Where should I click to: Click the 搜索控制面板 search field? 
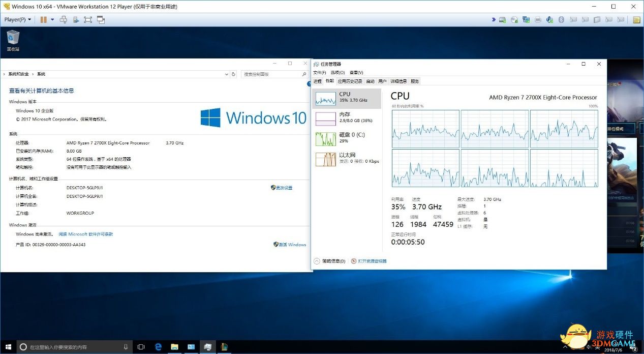coord(270,74)
